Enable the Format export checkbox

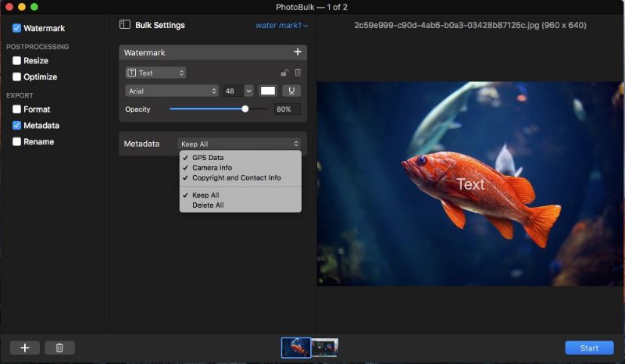(x=16, y=109)
